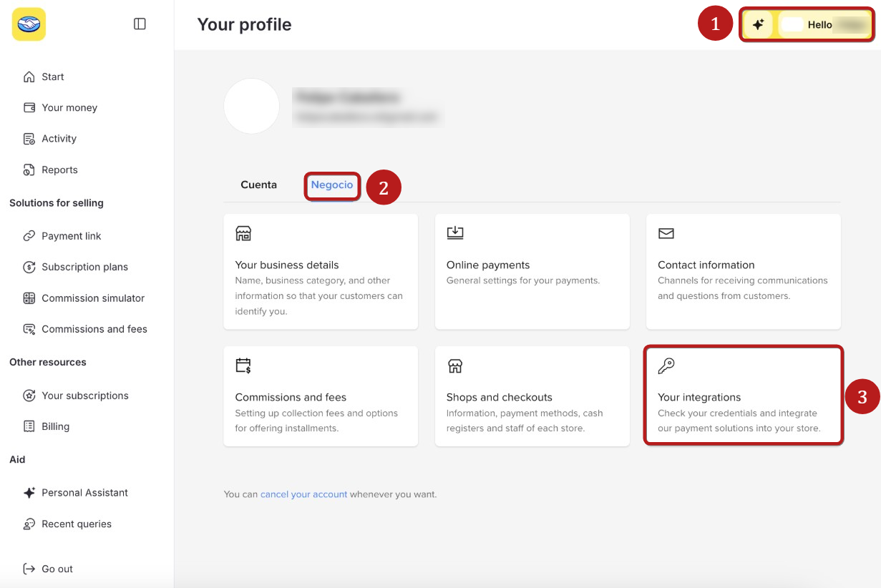Click the download icon on Online payments
The height and width of the screenshot is (588, 881).
click(455, 232)
